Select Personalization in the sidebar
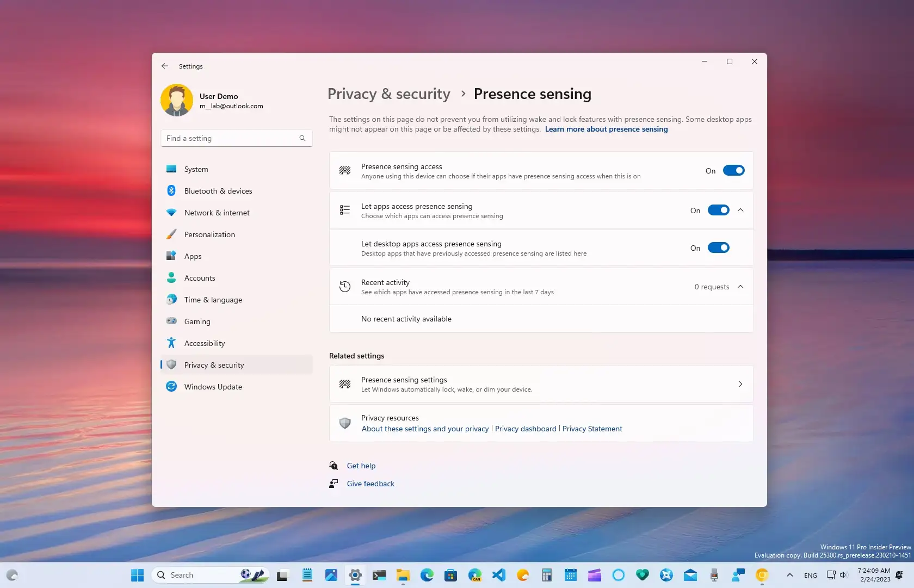 [x=237, y=234]
